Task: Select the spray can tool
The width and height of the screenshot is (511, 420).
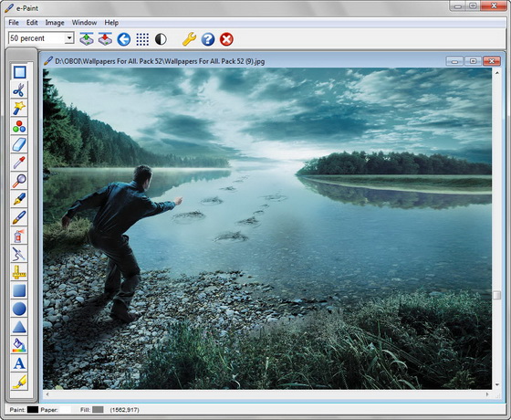Action: pos(19,236)
